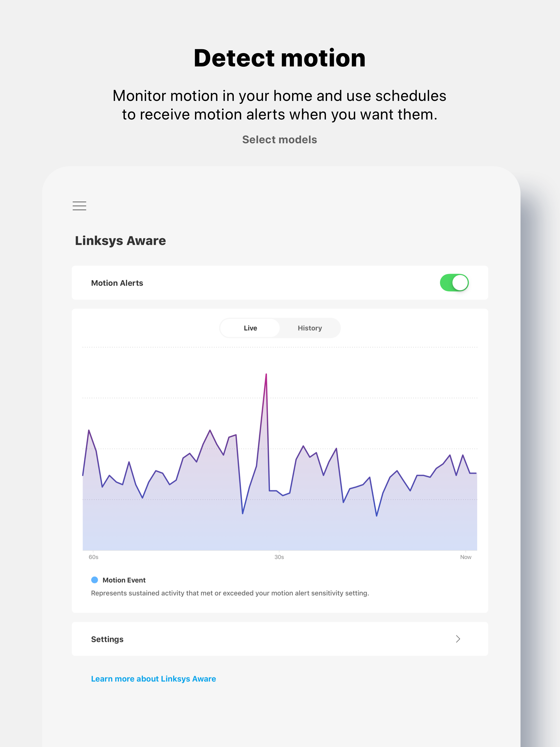The height and width of the screenshot is (747, 560).
Task: Select the Live view tab
Action: (x=250, y=328)
